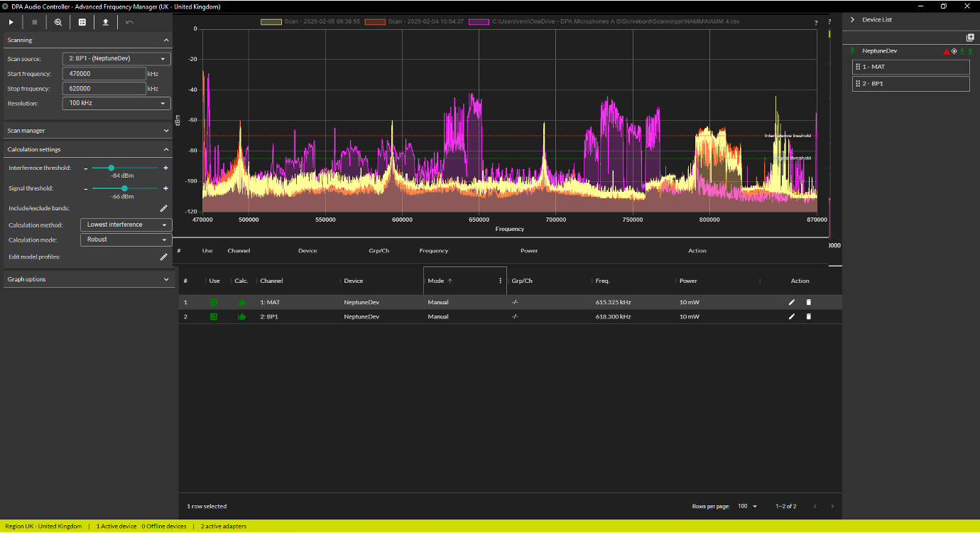980x533 pixels.
Task: Toggle the magenta NAMM 4.csv scan legend
Action: (478, 22)
